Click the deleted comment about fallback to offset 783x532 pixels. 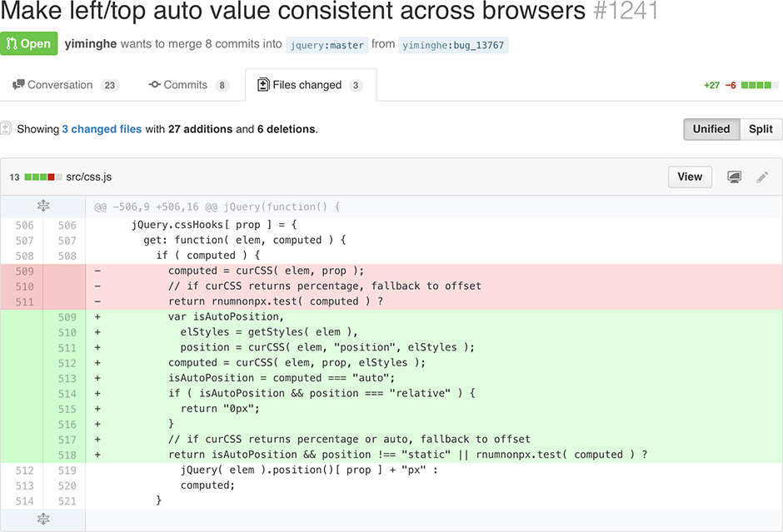tap(325, 286)
